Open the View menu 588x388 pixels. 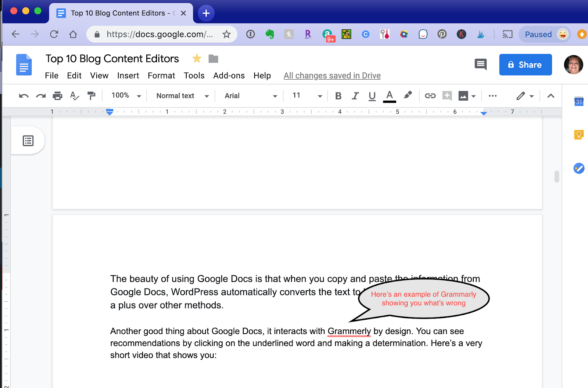point(99,76)
